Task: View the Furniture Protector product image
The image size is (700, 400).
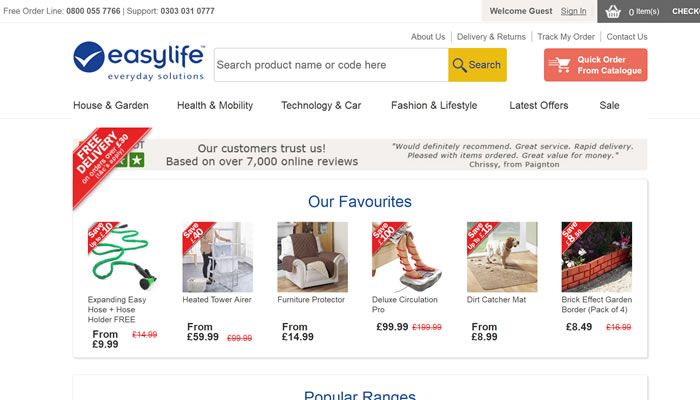Action: click(x=312, y=256)
